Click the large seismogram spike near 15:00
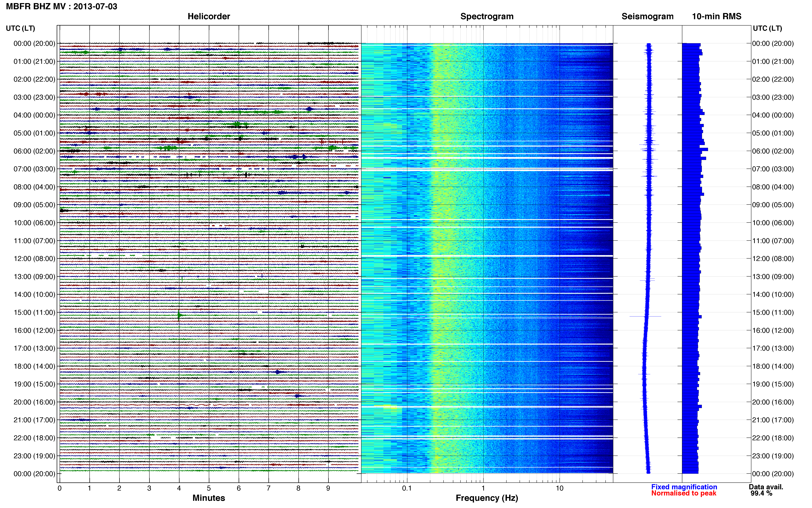Screen dimensions: 812x508 (x=645, y=316)
